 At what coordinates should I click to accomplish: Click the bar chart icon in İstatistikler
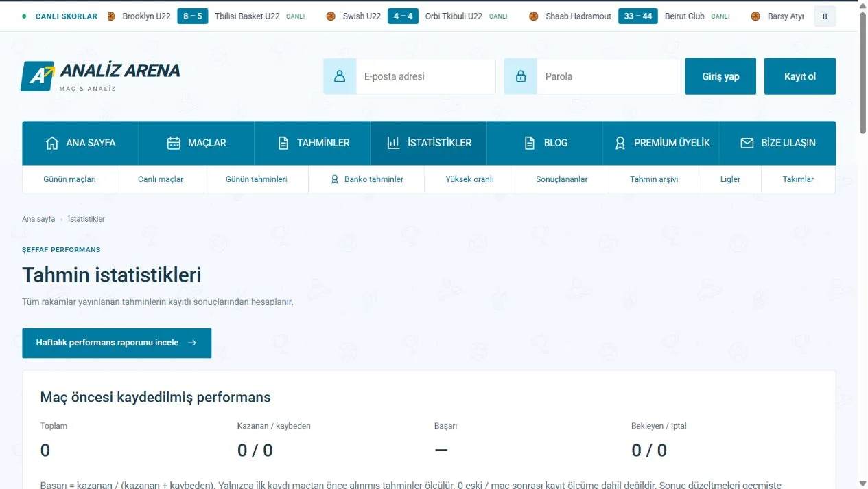point(394,143)
